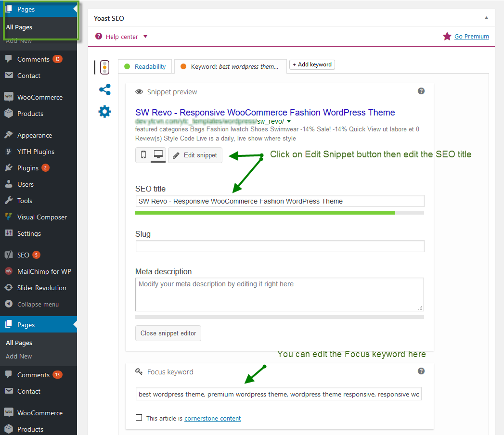This screenshot has width=504, height=435.
Task: Click into the SEO title input field
Action: pyautogui.click(x=280, y=201)
